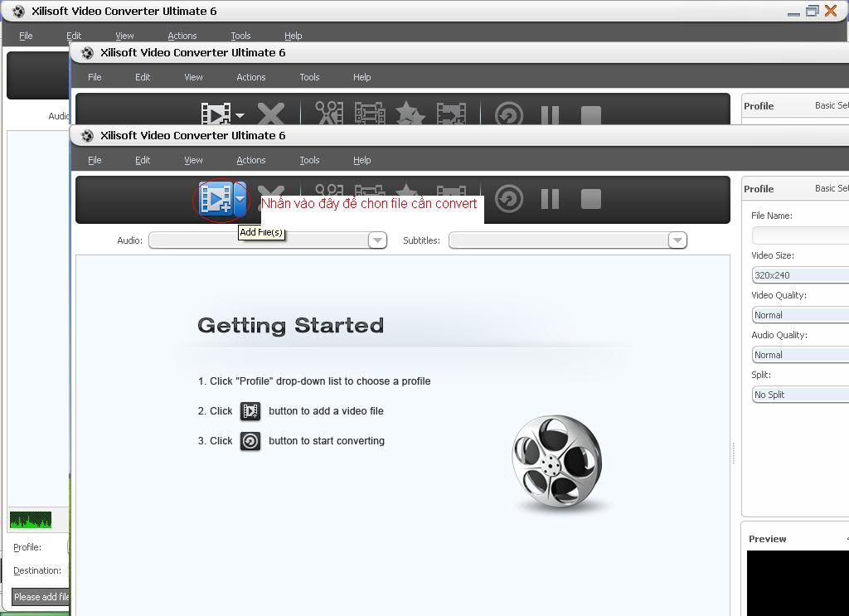Open Actions menu in front window
The image size is (849, 616).
[x=250, y=160]
